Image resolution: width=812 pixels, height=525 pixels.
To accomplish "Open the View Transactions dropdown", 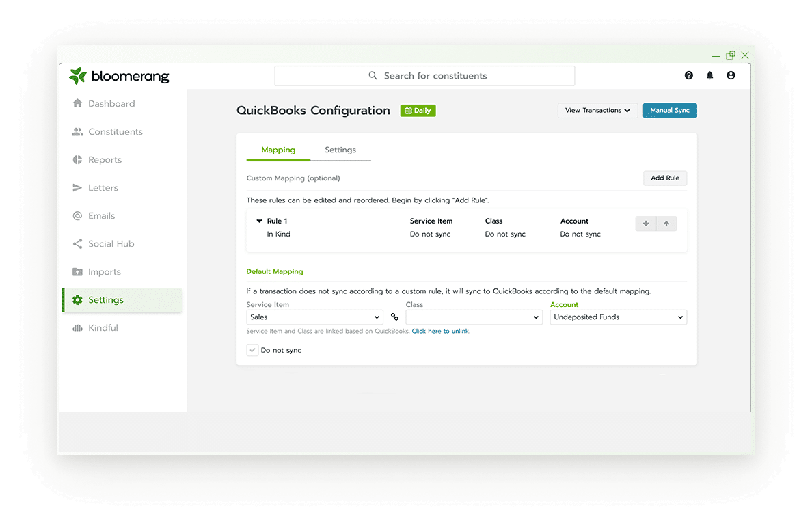I will (597, 110).
